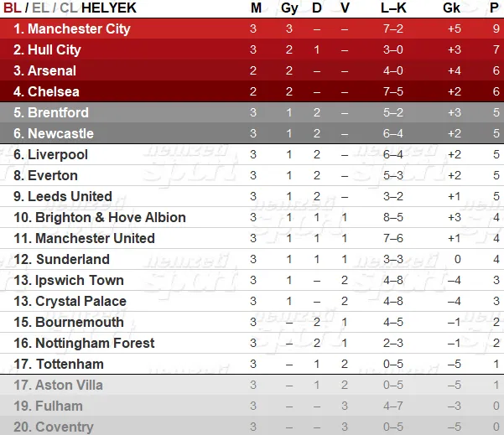Switch to the CL tab
Viewport: 504px width, 435px height.
pyautogui.click(x=69, y=8)
